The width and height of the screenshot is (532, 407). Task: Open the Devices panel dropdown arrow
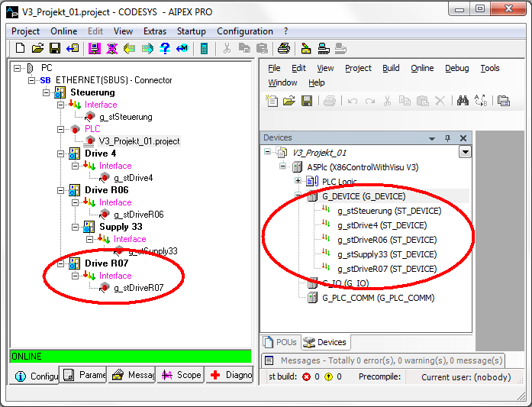[x=432, y=138]
